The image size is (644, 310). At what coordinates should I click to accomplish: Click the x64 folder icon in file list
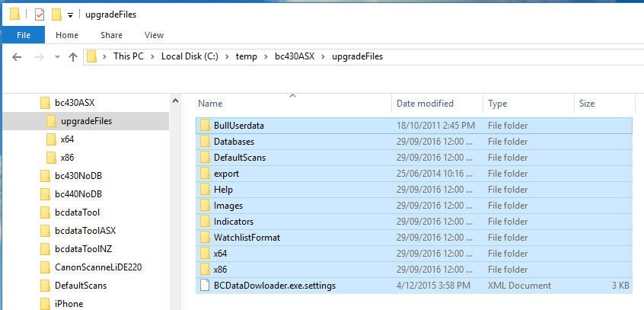pos(205,254)
